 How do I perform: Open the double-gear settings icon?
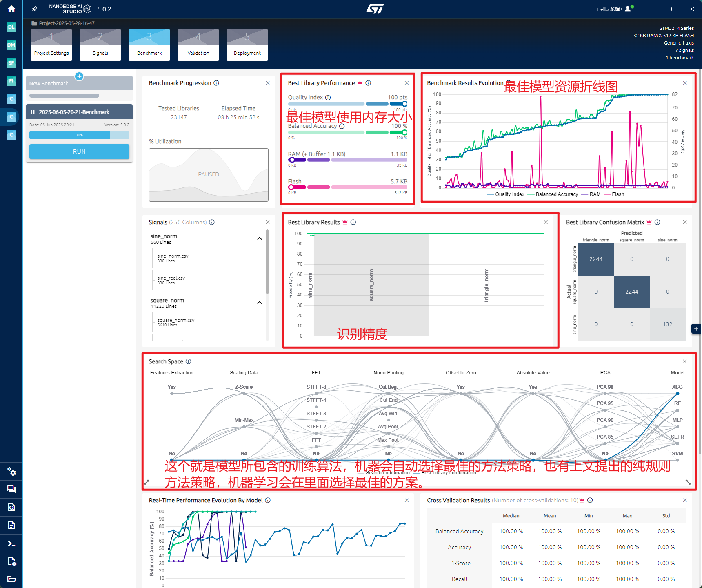pos(11,472)
